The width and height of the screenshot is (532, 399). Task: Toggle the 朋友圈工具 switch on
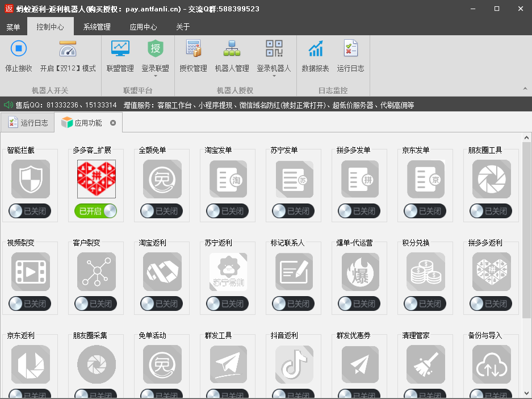[491, 211]
